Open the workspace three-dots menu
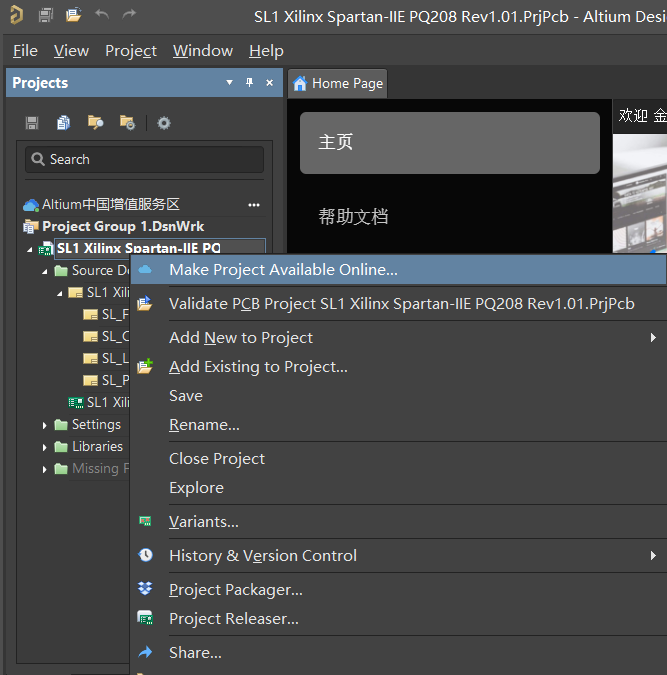 pyautogui.click(x=254, y=205)
